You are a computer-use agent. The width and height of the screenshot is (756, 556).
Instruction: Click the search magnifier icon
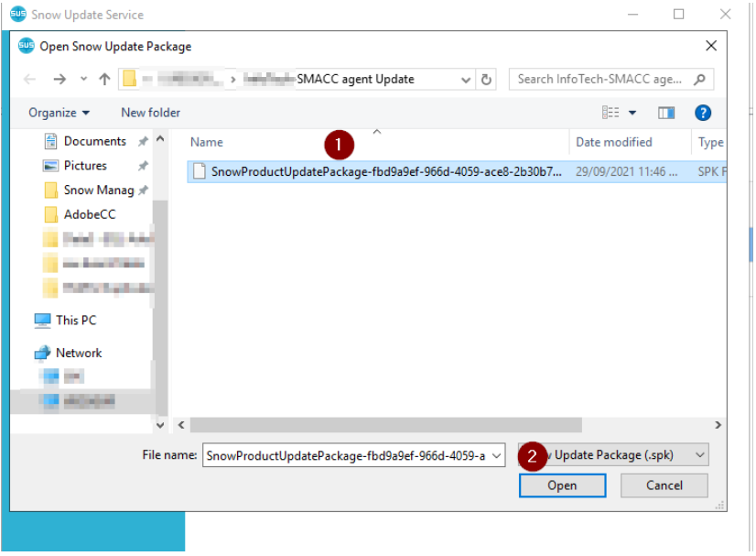point(699,79)
